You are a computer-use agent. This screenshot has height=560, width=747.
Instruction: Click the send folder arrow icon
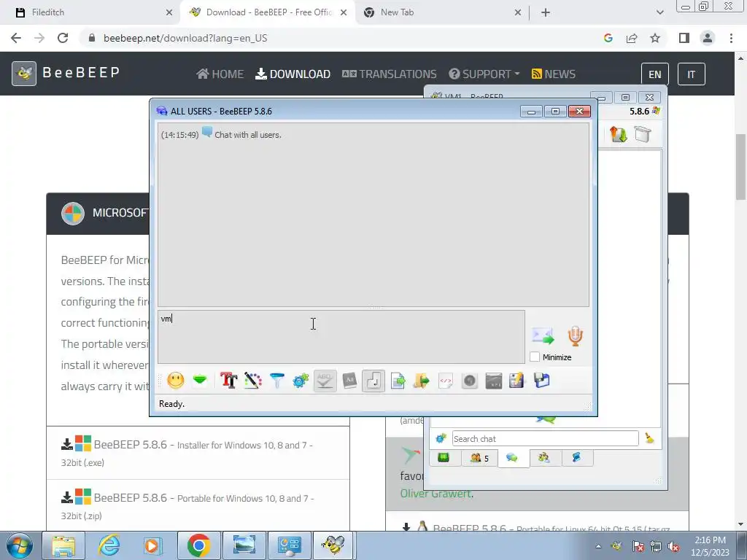(x=421, y=381)
